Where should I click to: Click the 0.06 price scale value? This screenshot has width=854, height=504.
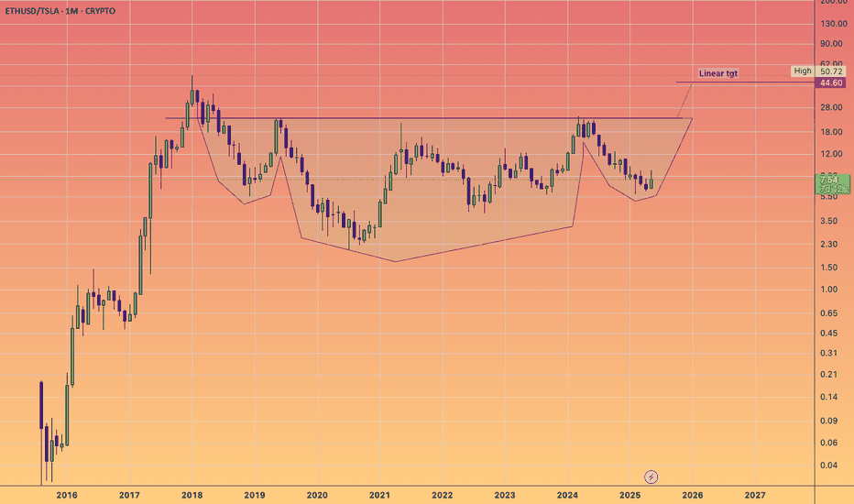tap(829, 443)
